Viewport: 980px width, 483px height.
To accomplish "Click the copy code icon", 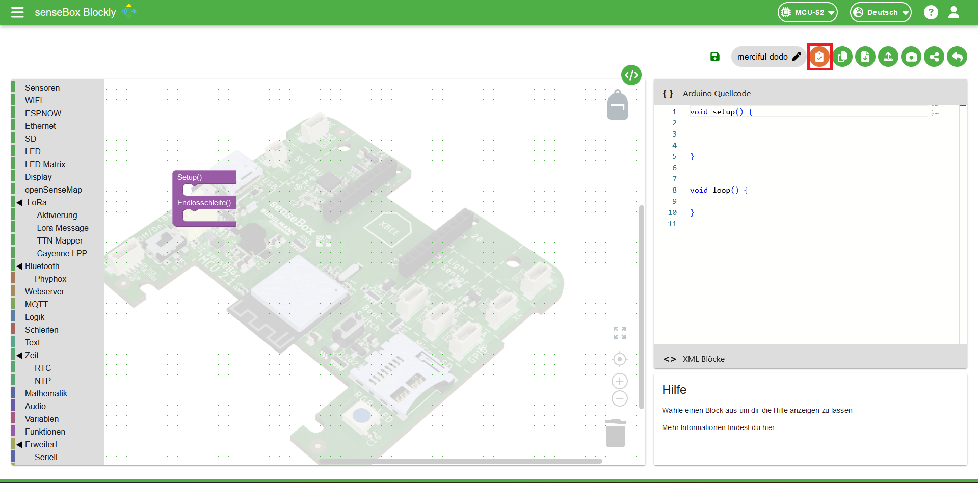I will [x=842, y=57].
